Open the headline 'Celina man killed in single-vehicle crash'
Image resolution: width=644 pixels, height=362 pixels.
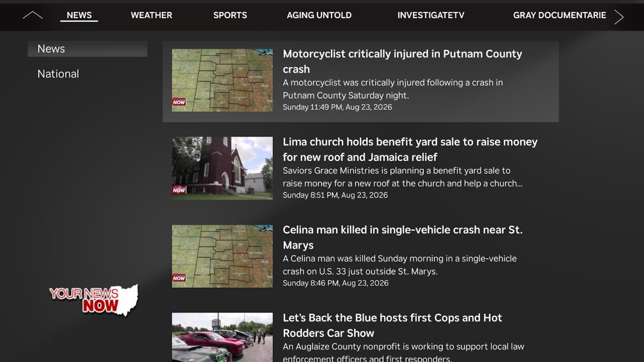tap(402, 237)
